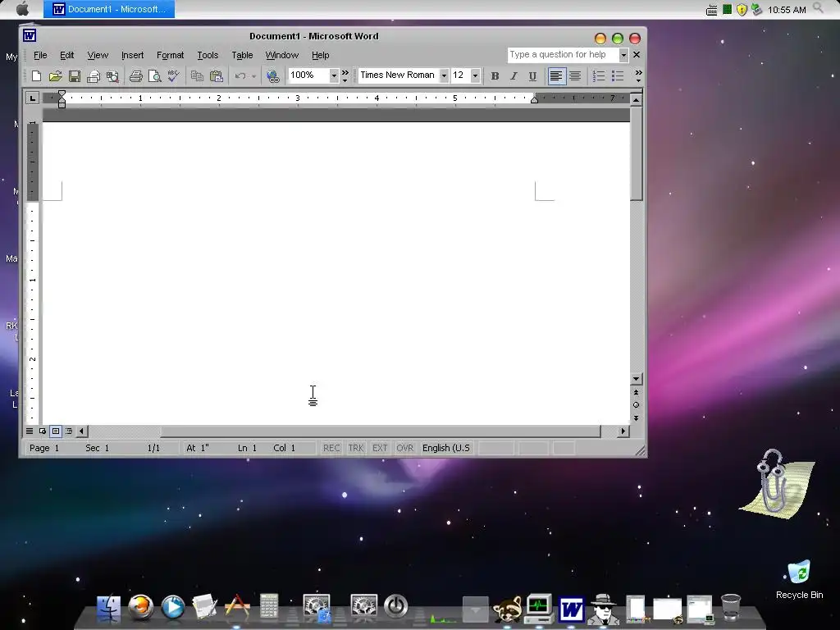Open the Table menu
The width and height of the screenshot is (840, 630).
click(x=242, y=55)
